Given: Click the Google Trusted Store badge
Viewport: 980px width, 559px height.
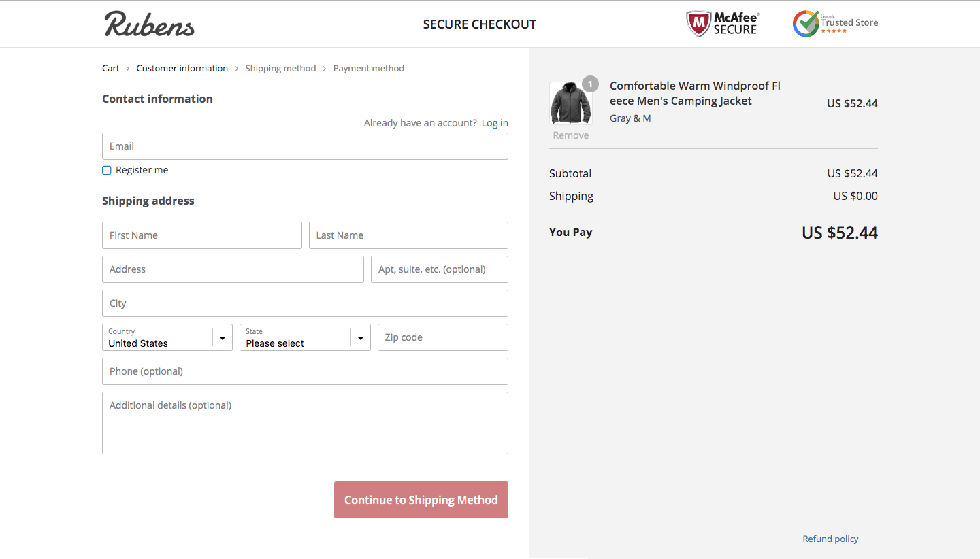Looking at the screenshot, I should click(x=835, y=24).
